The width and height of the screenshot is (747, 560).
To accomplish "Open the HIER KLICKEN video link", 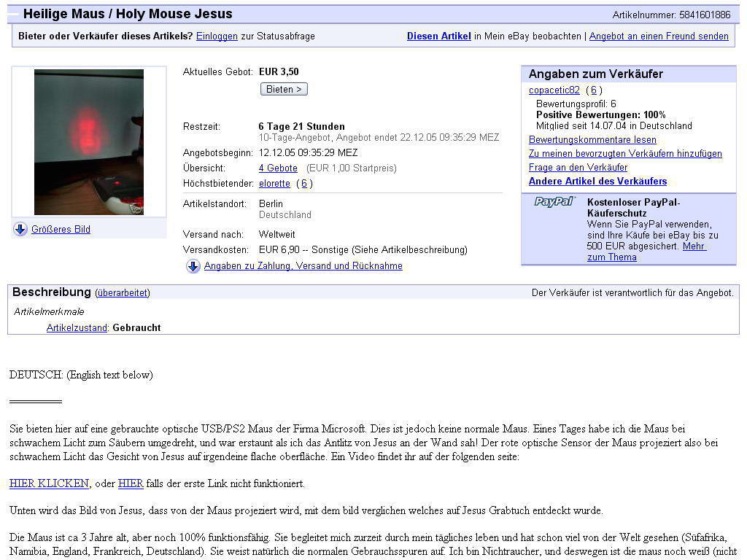I will tap(49, 483).
